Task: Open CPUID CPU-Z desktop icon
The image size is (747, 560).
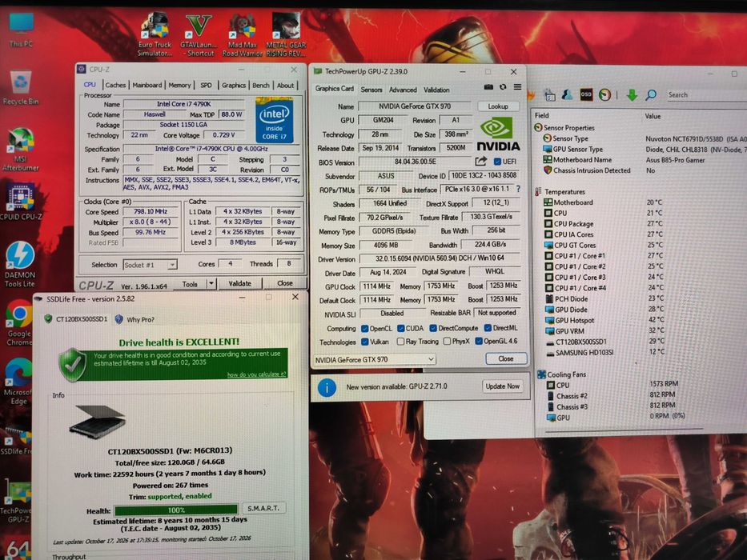Action: (21, 201)
